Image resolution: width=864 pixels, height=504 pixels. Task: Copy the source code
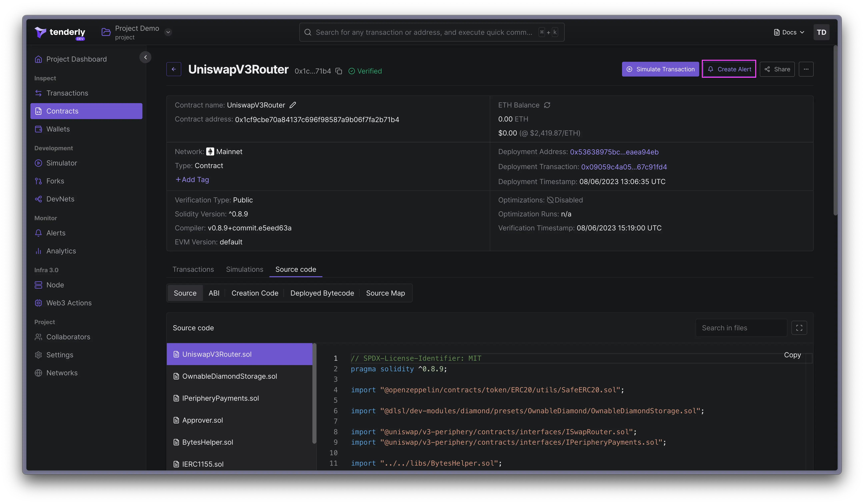(792, 355)
